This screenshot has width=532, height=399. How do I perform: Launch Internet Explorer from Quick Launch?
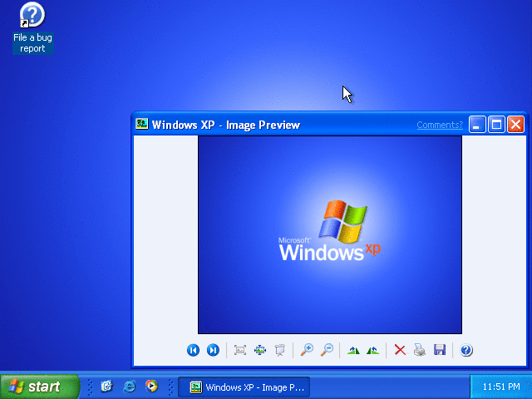coord(130,386)
